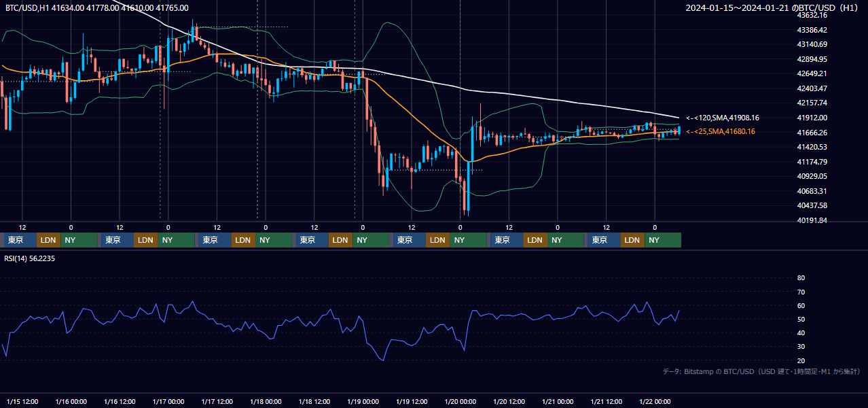This screenshot has height=408, width=868.
Task: Click price axis label 43386.42
Action: click(x=812, y=30)
